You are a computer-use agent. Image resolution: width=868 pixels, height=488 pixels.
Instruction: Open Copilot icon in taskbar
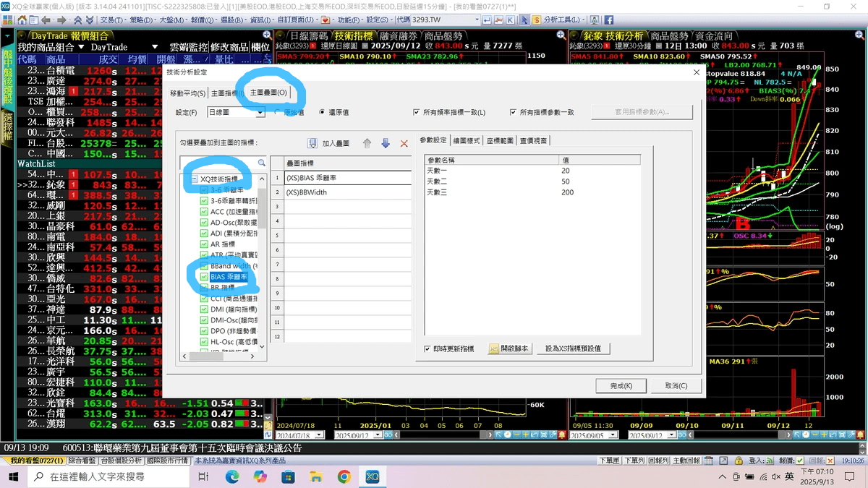pos(260,476)
